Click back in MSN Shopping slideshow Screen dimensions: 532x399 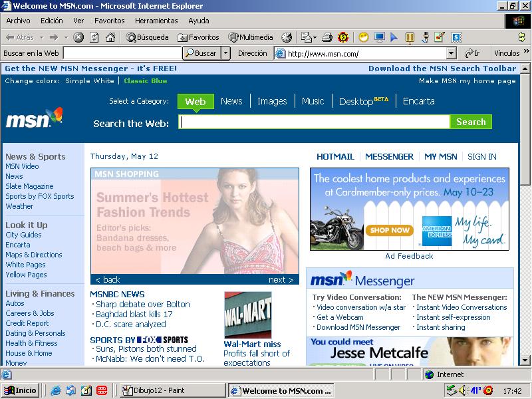108,279
